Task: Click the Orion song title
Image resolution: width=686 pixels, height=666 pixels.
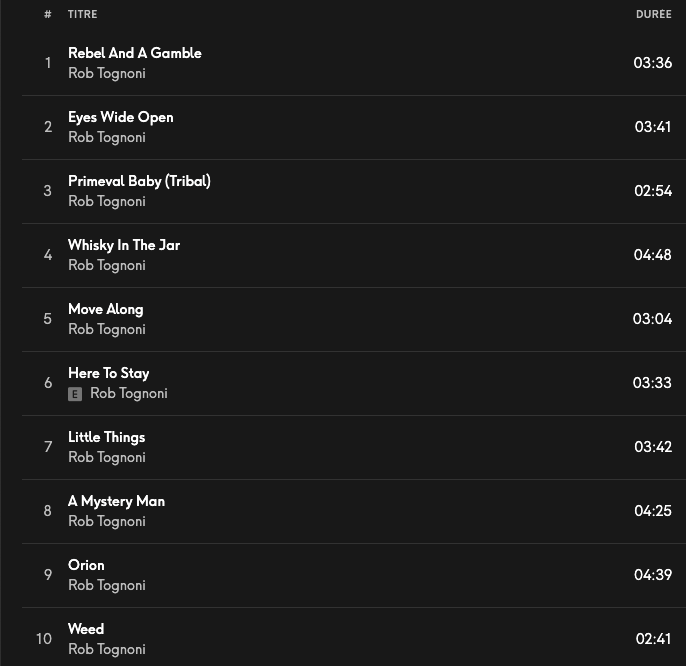Action: pyautogui.click(x=86, y=565)
